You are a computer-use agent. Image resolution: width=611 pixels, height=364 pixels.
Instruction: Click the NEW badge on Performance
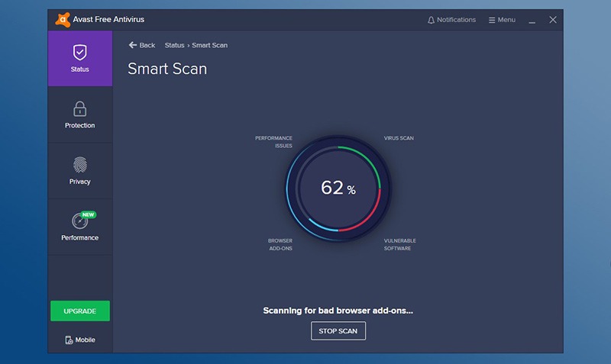pos(88,214)
